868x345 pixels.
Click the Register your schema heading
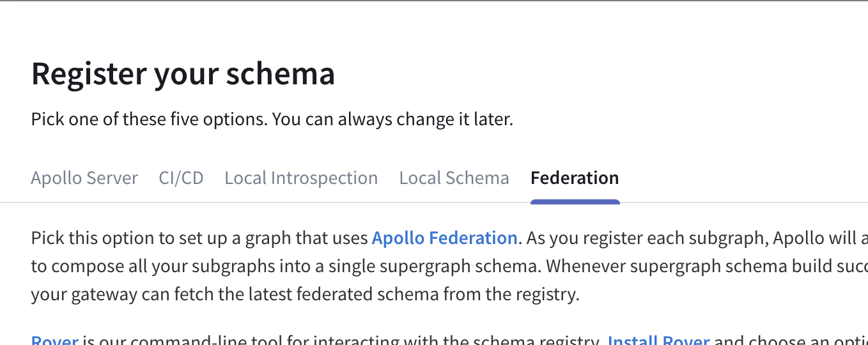point(183,73)
